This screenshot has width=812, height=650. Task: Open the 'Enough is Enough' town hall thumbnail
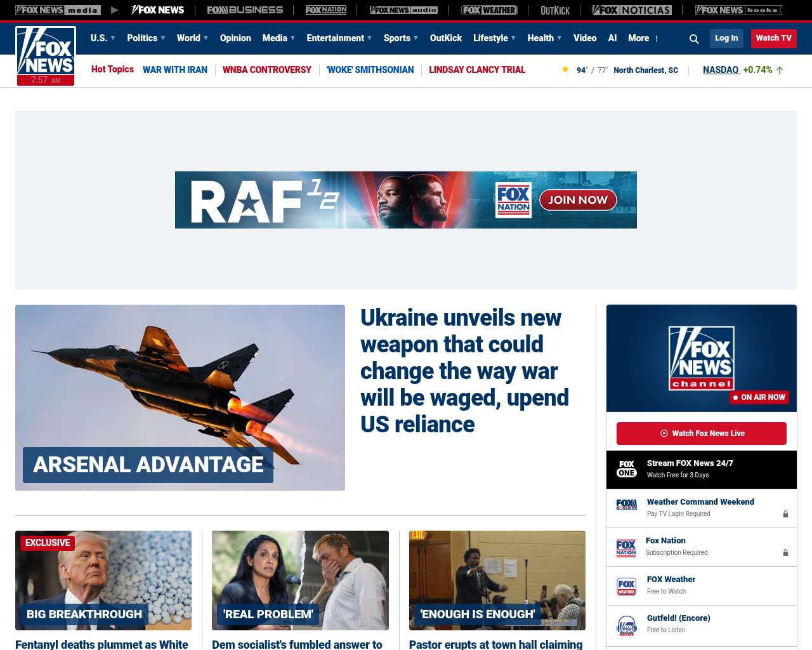497,580
